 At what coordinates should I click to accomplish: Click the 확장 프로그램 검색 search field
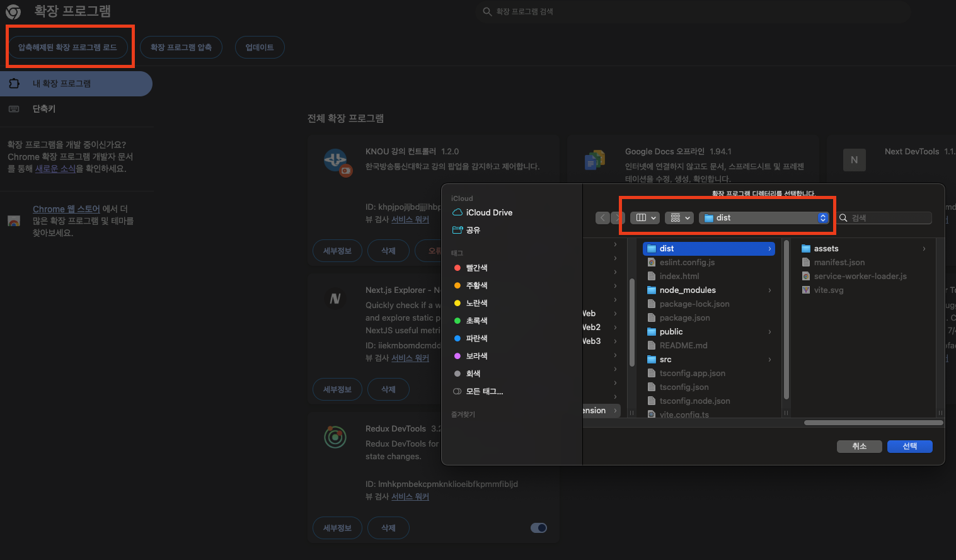pyautogui.click(x=693, y=11)
